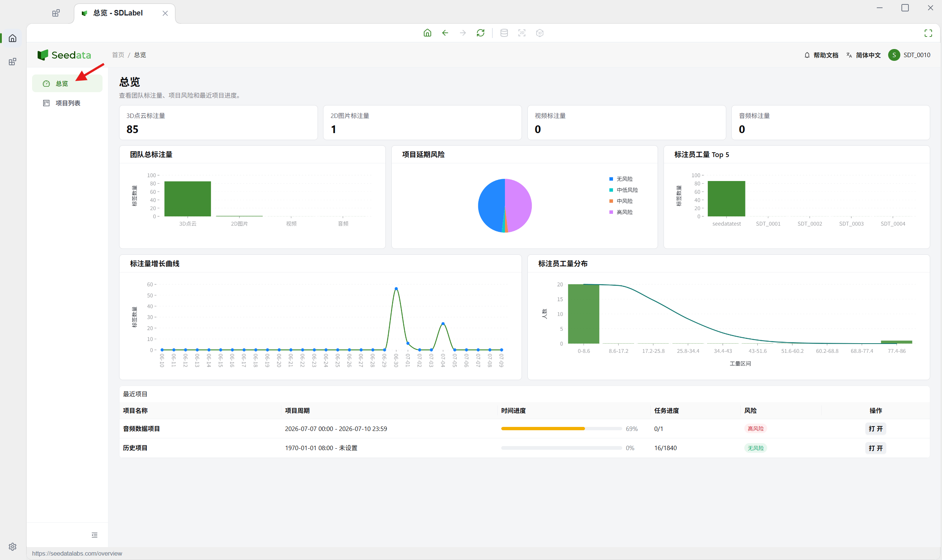Viewport: 942px width, 560px height.
Task: Click the 音频标注量 card
Action: coord(830,123)
